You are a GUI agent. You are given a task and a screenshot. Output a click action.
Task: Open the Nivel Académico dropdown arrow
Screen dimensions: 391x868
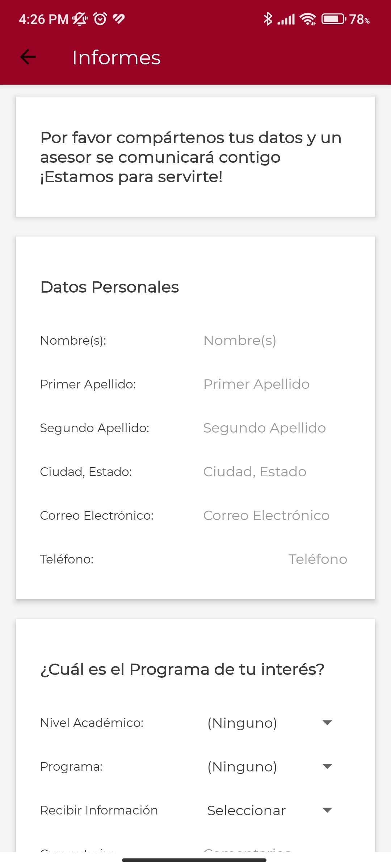(x=327, y=723)
